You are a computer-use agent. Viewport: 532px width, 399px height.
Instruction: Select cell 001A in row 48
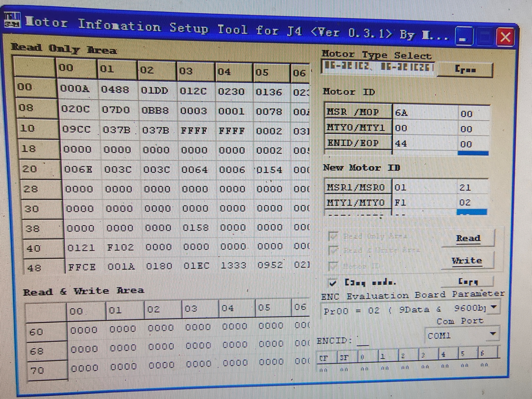point(121,267)
